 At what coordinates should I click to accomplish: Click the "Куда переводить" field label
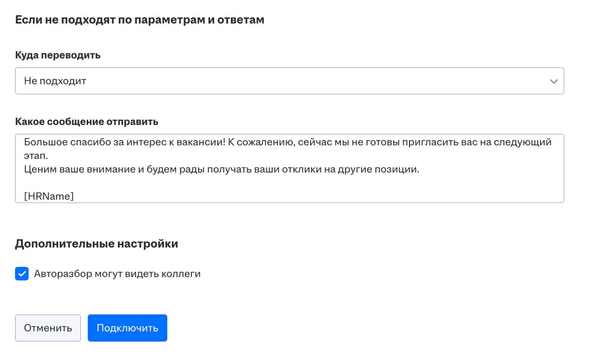(58, 55)
